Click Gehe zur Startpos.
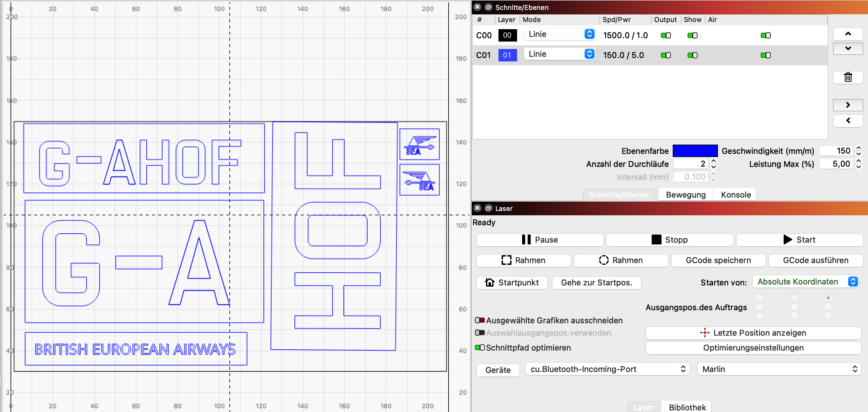The image size is (868, 412). (596, 283)
